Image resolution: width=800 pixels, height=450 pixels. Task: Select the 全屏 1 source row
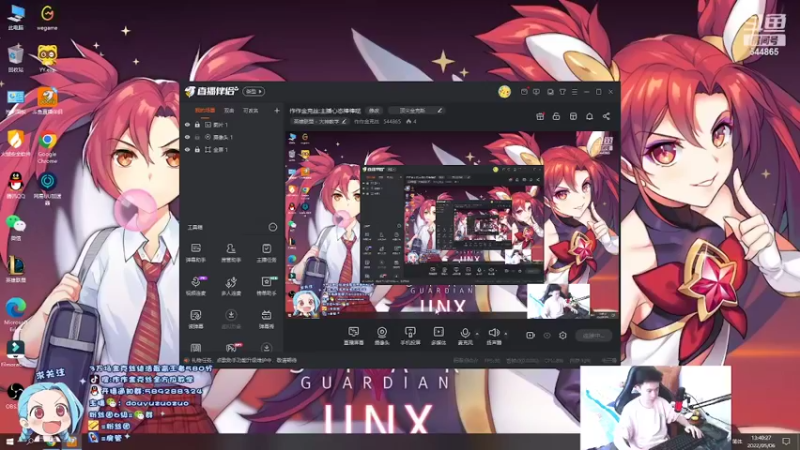(231, 150)
